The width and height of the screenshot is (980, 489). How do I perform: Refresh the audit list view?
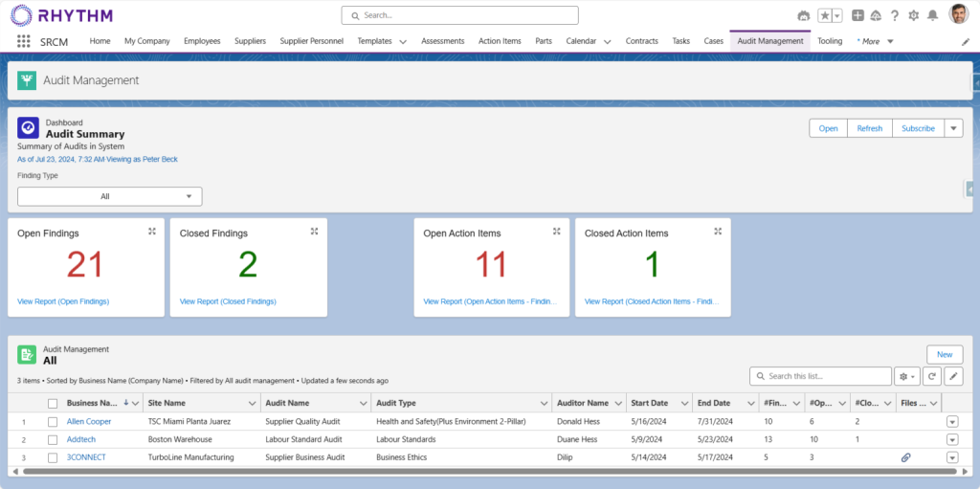pyautogui.click(x=932, y=376)
